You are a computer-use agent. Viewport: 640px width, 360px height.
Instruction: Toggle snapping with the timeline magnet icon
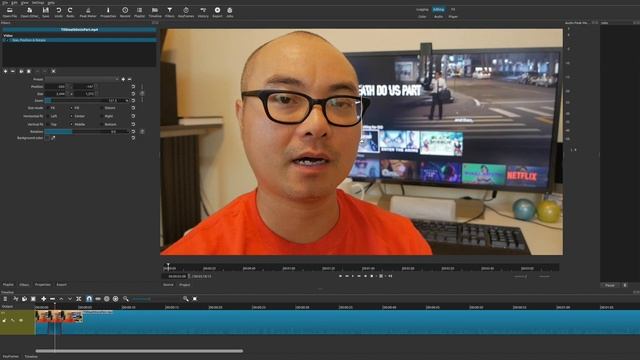[89, 299]
